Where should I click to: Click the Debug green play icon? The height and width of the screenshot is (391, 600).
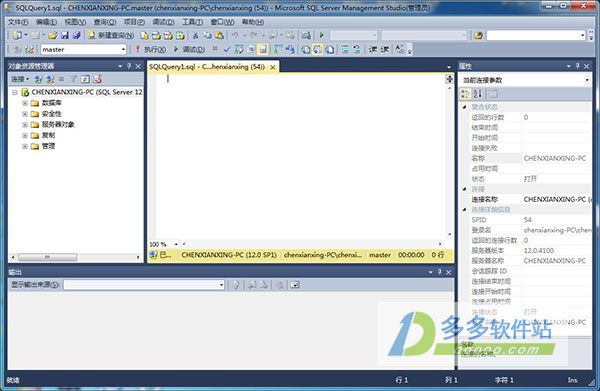click(189, 49)
